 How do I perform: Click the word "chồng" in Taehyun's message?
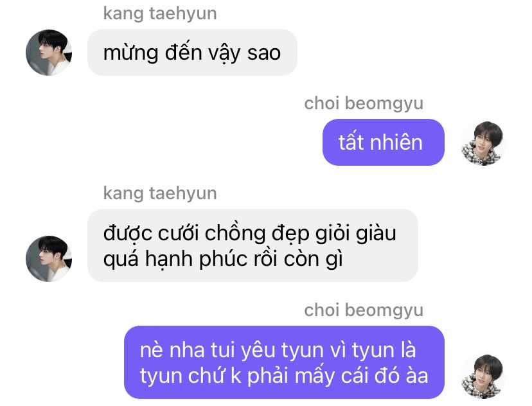(235, 234)
